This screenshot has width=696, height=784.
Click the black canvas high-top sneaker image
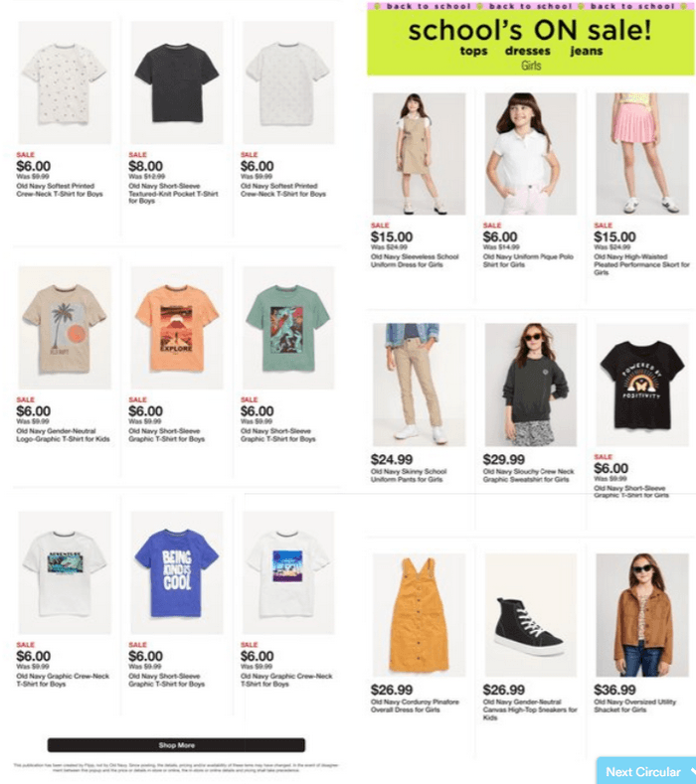[530, 615]
